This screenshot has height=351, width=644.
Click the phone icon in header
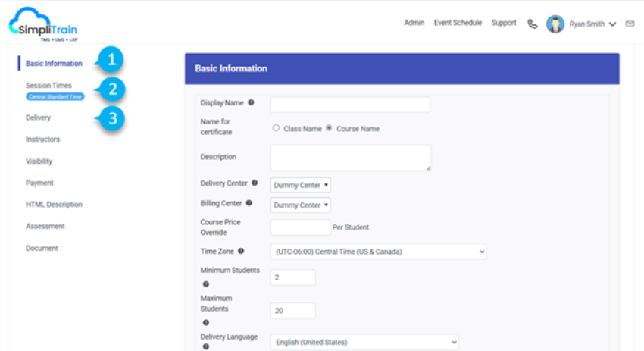tap(533, 24)
